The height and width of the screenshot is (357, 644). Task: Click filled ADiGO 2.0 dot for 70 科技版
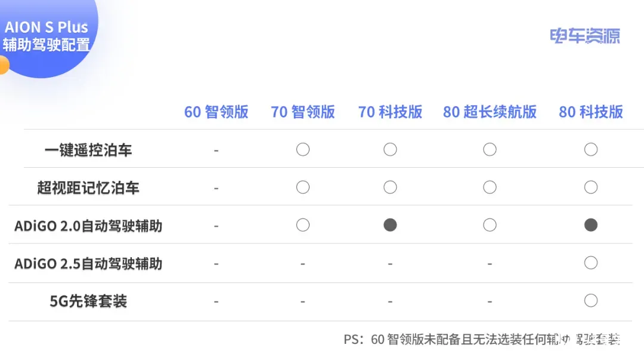[x=390, y=225]
